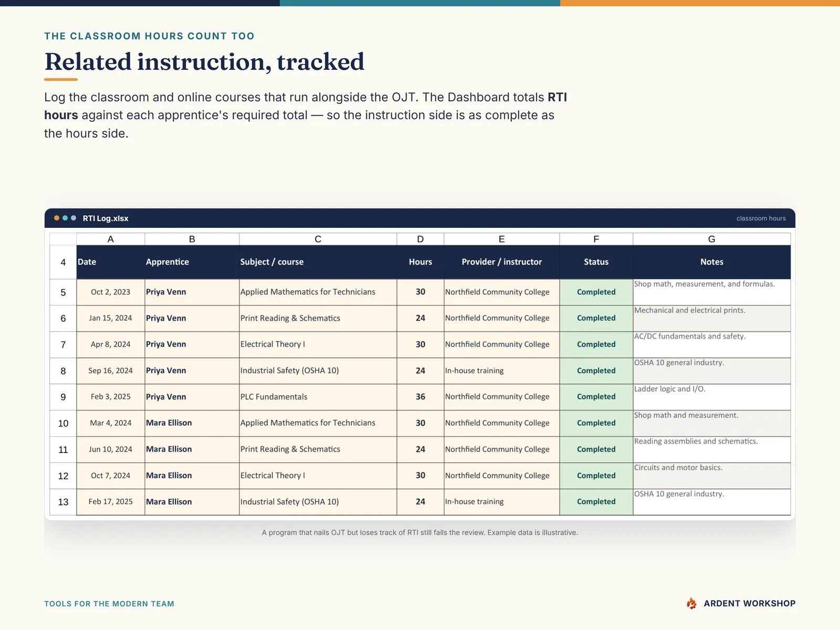Click the Jan 15, 2024 date cell
Image resolution: width=840 pixels, height=630 pixels.
pos(111,318)
